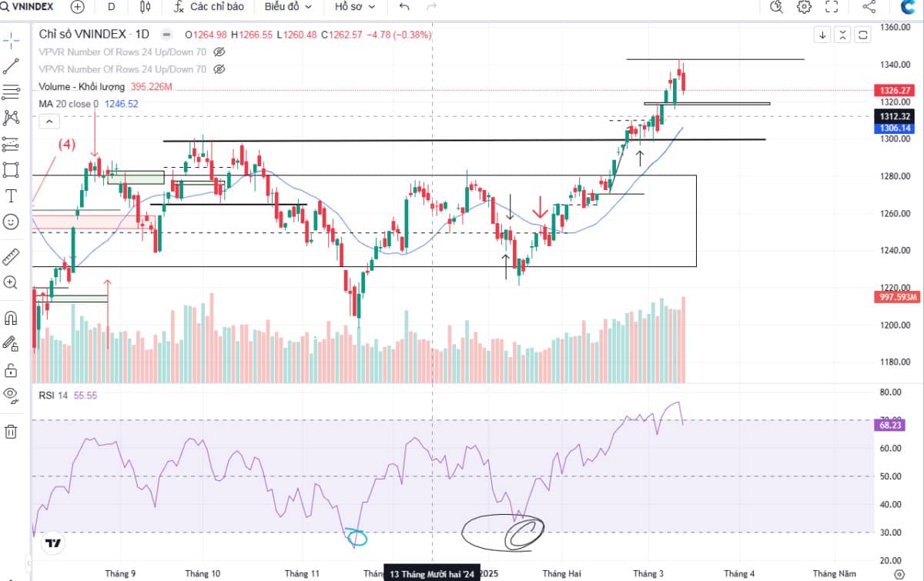This screenshot has width=924, height=581.
Task: Open the geometric shapes tool
Action: coord(11,169)
